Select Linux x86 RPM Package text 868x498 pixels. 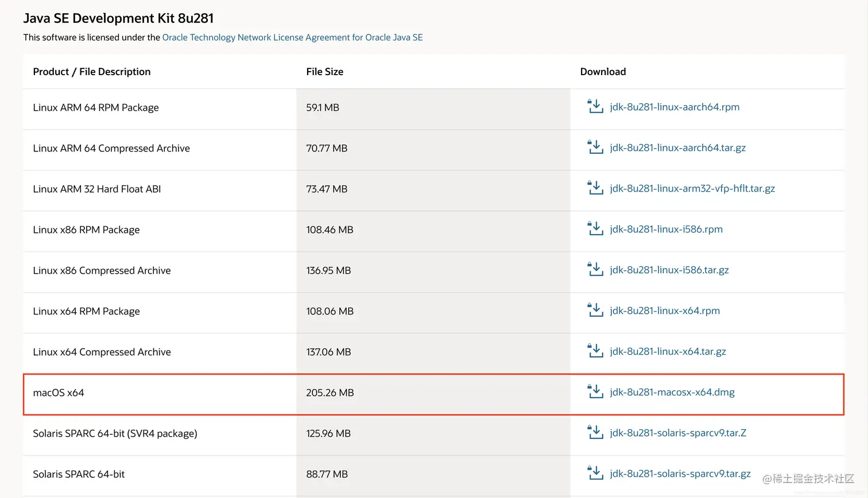[86, 229]
